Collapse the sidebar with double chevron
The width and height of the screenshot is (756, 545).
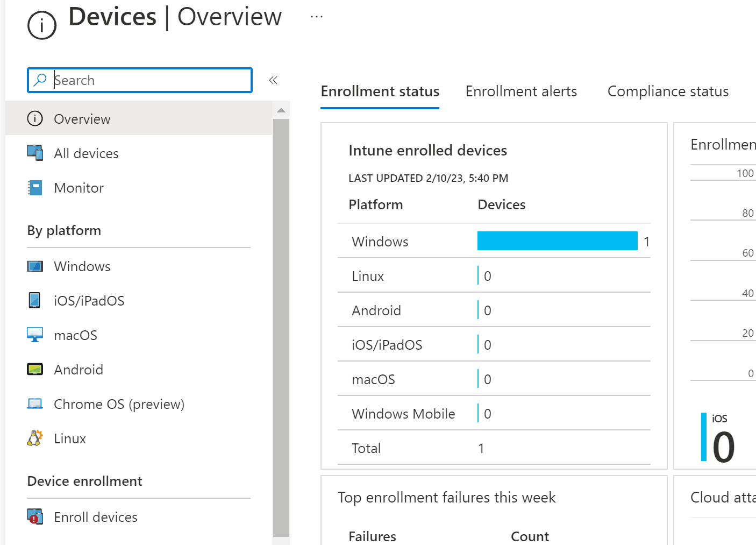[x=273, y=80]
